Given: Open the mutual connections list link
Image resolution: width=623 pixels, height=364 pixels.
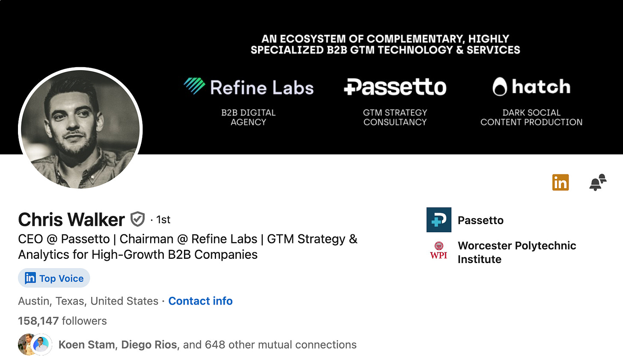Looking at the screenshot, I should tap(208, 345).
